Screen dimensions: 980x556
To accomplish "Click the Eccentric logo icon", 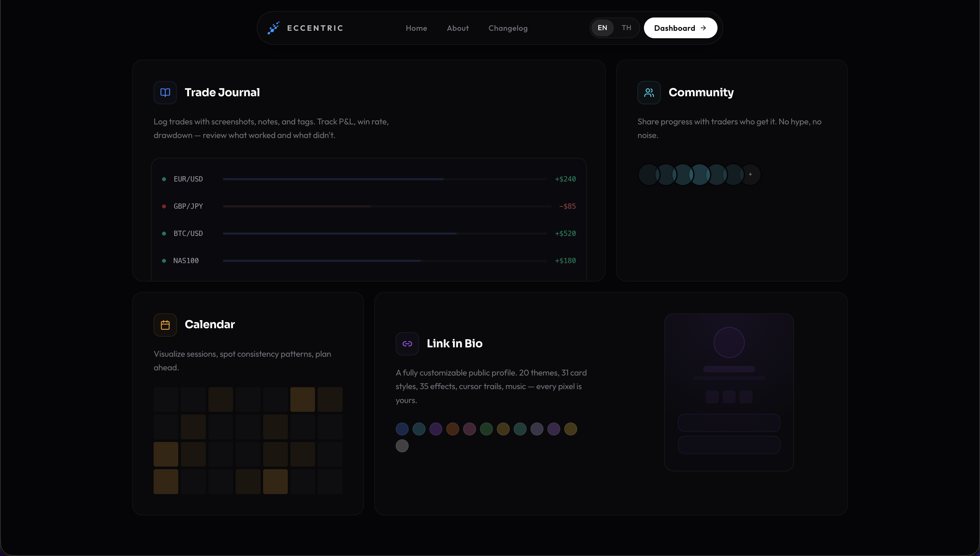I will [273, 28].
